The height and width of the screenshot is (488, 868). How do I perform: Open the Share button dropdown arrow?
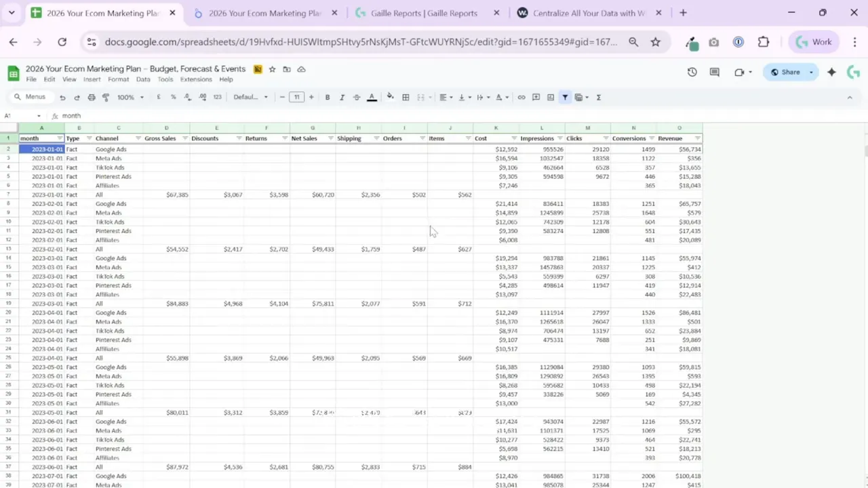811,71
